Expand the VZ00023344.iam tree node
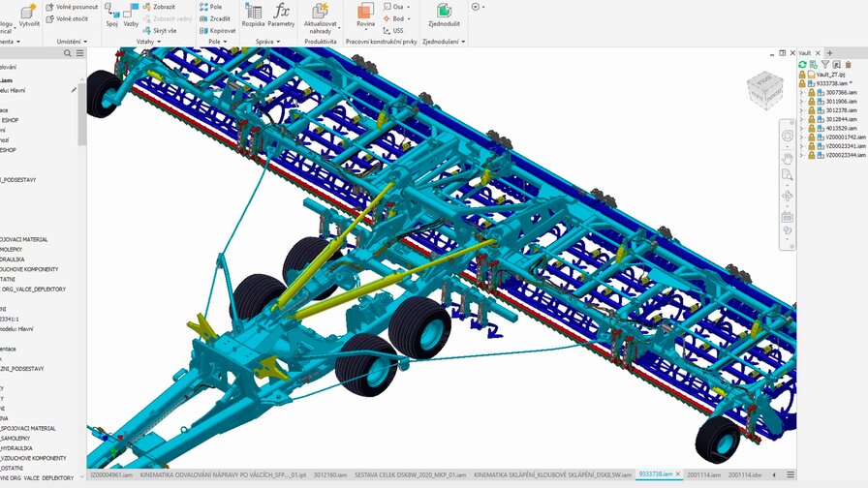868x488 pixels. tap(801, 155)
